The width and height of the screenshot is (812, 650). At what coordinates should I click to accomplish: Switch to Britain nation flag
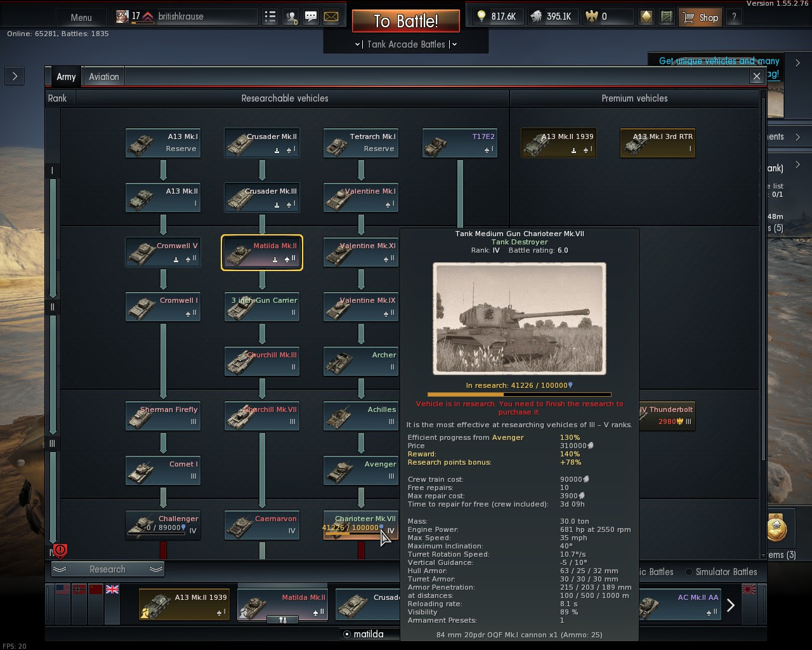click(x=112, y=589)
